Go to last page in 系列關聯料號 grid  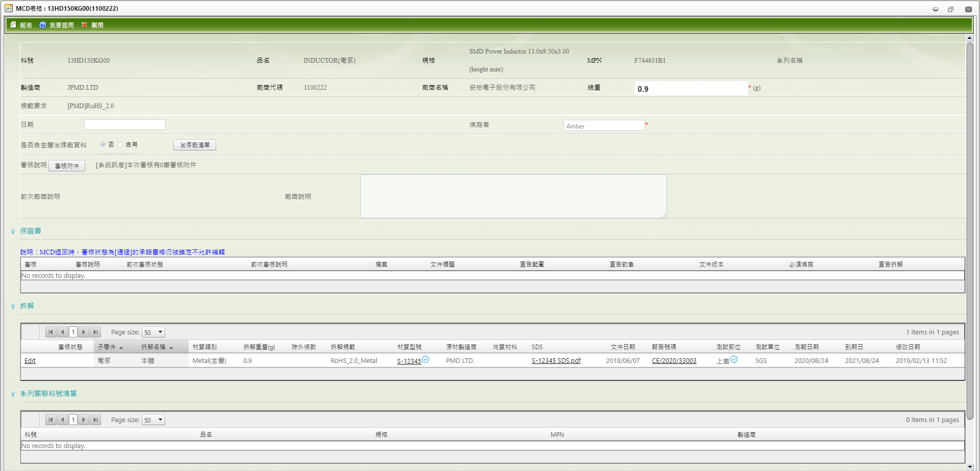[95, 420]
